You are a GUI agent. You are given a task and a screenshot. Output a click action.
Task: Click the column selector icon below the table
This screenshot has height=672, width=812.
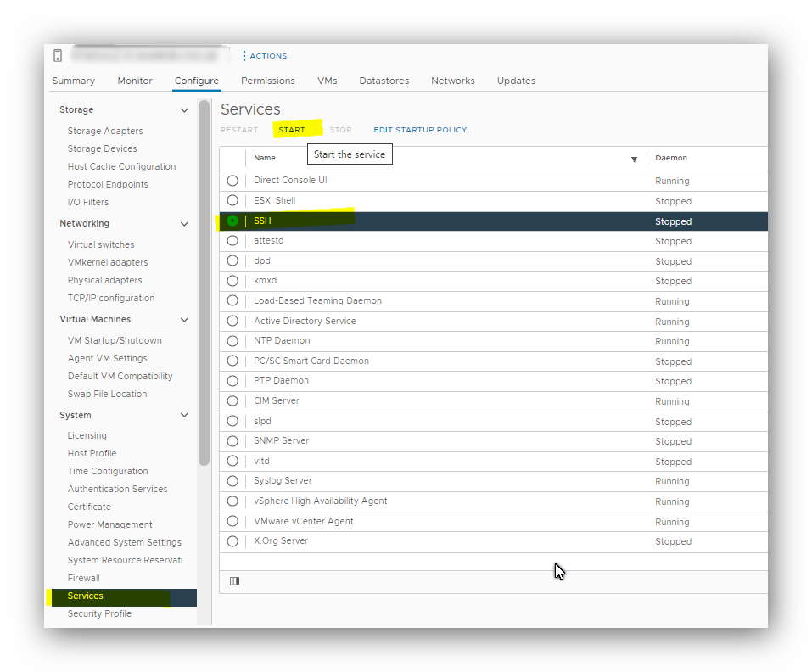pyautogui.click(x=234, y=580)
